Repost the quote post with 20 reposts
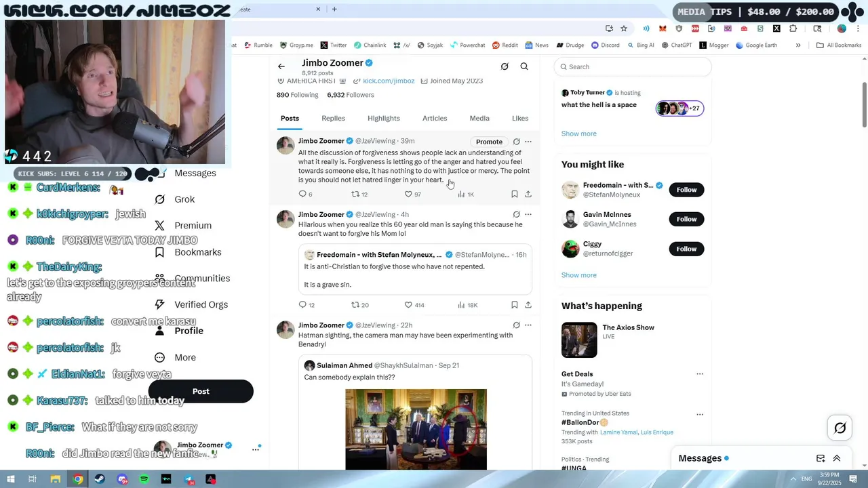This screenshot has width=868, height=488. (x=360, y=305)
